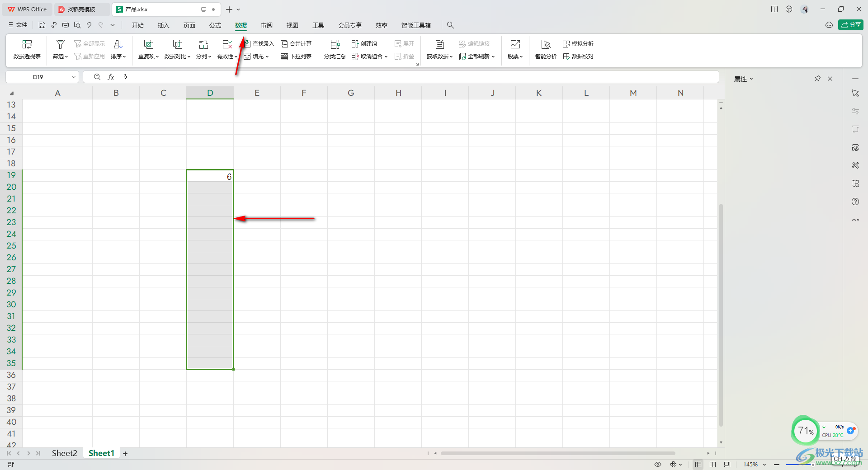Click the search magnifier icon in menu bar
Viewport: 868px width, 470px height.
450,25
